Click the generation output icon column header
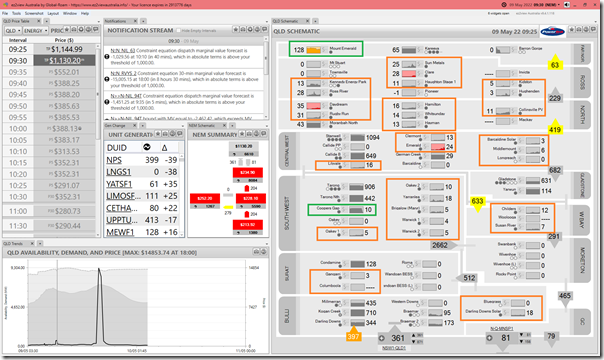This screenshot has width=604, height=360. coord(146,147)
